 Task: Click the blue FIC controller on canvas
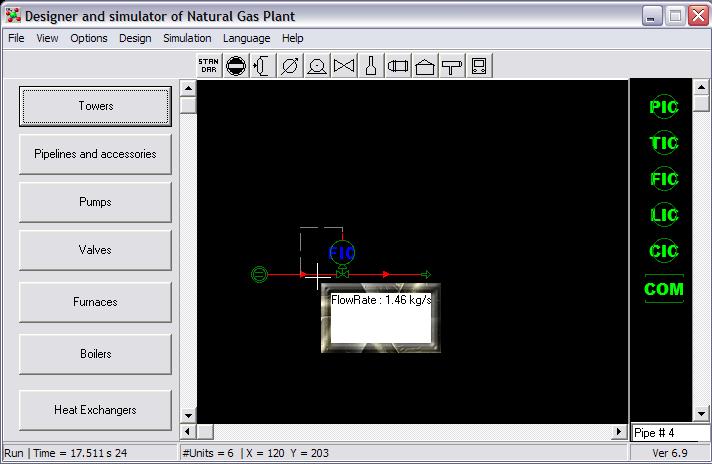coord(342,252)
